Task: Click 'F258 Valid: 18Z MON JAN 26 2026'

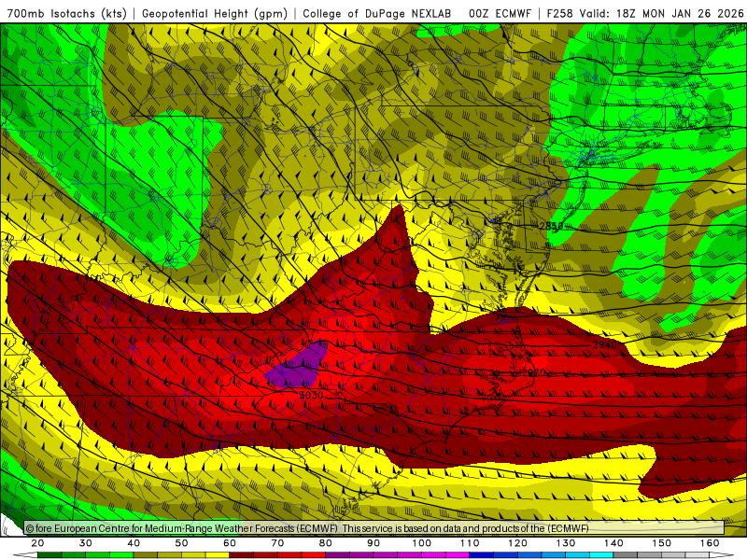Action: (x=645, y=13)
